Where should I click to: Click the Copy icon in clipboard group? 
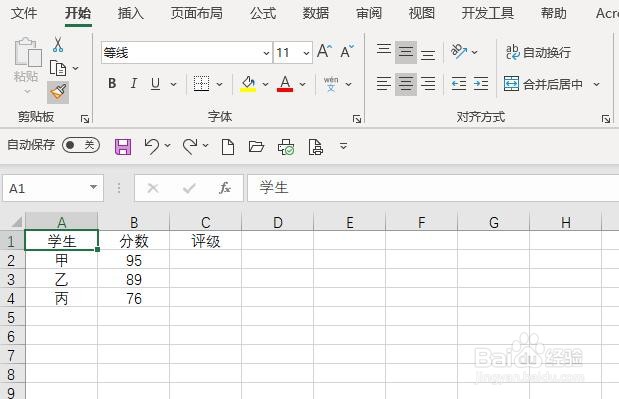pyautogui.click(x=58, y=68)
